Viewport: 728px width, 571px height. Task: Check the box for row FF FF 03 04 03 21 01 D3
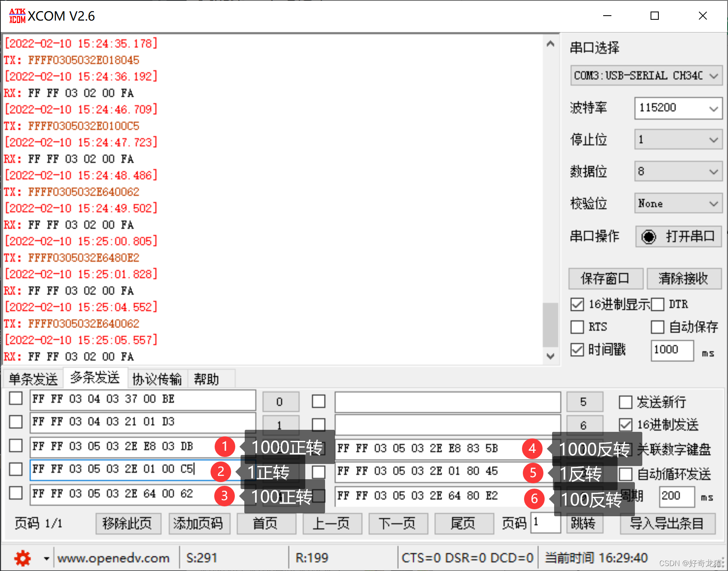(x=16, y=422)
